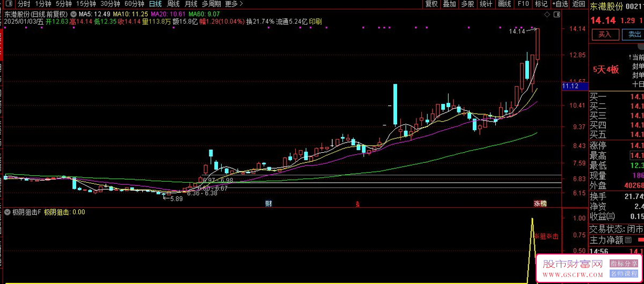Click the 标记 mark button
The width and height of the screenshot is (644, 284).
click(541, 4)
